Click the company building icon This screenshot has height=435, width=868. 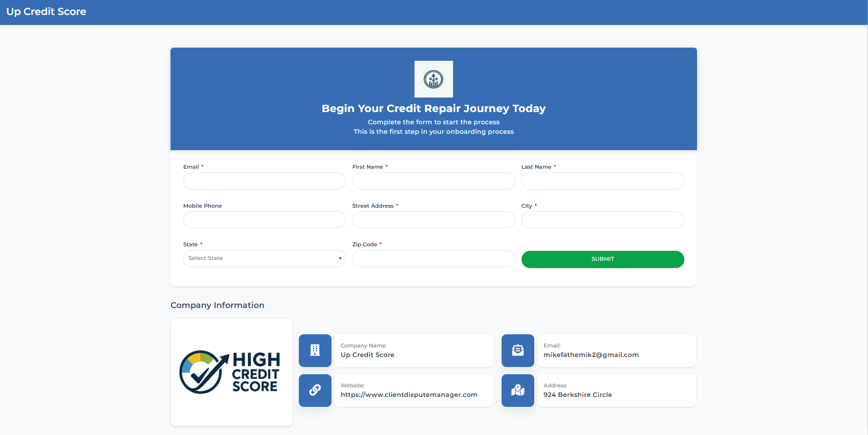[315, 350]
